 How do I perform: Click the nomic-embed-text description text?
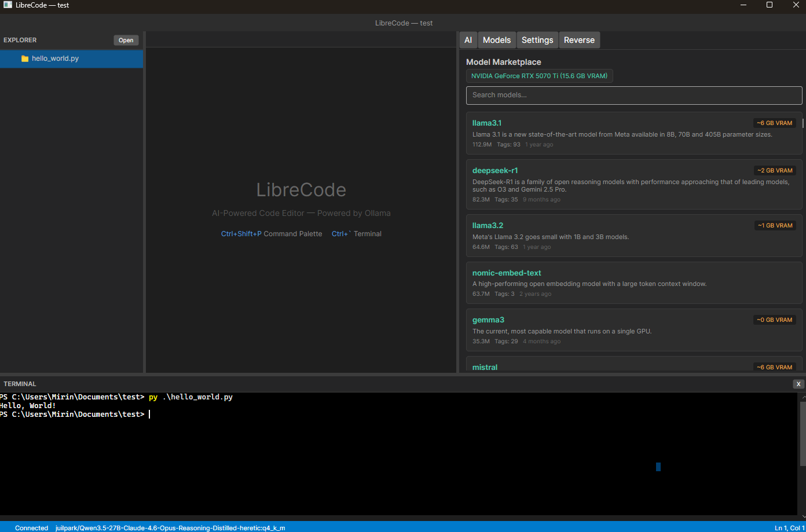coord(589,284)
